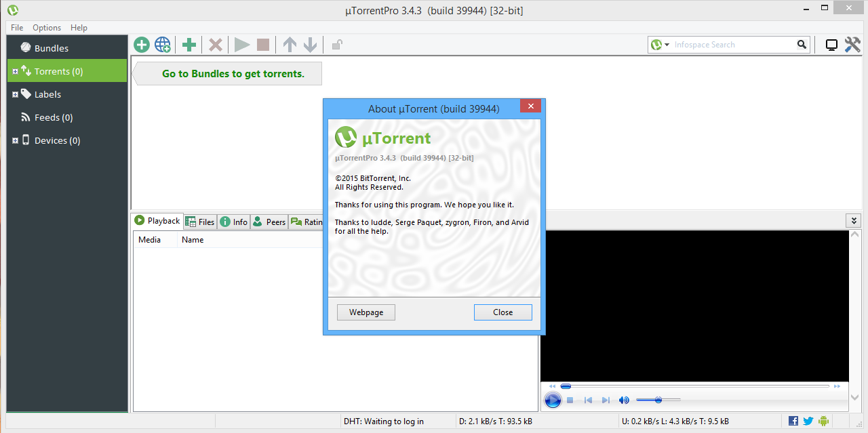The image size is (868, 433).
Task: Expand the Torrents tree node
Action: pyautogui.click(x=15, y=72)
